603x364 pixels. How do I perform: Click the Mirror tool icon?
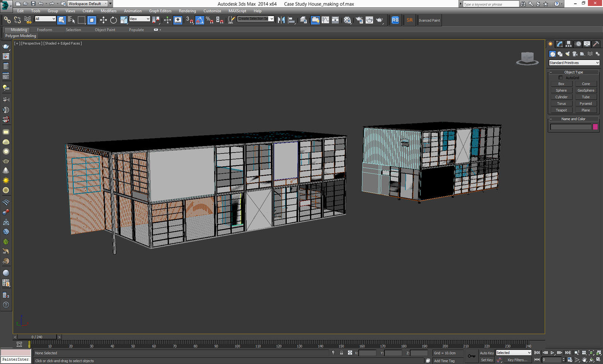pos(281,20)
